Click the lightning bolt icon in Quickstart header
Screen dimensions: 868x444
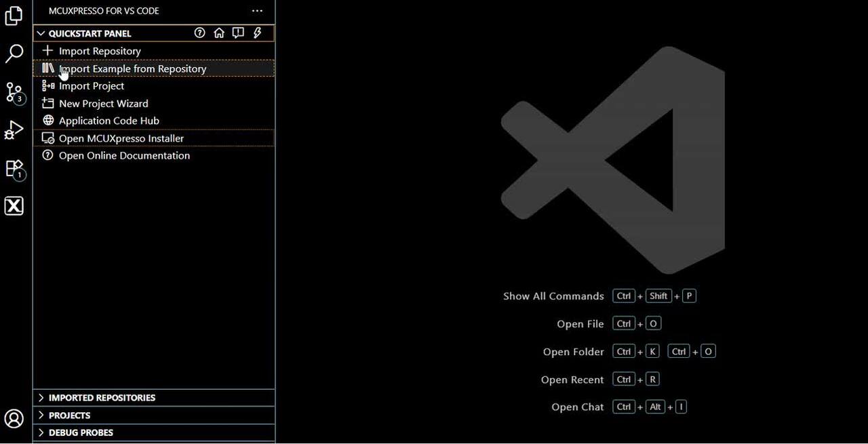coord(258,33)
